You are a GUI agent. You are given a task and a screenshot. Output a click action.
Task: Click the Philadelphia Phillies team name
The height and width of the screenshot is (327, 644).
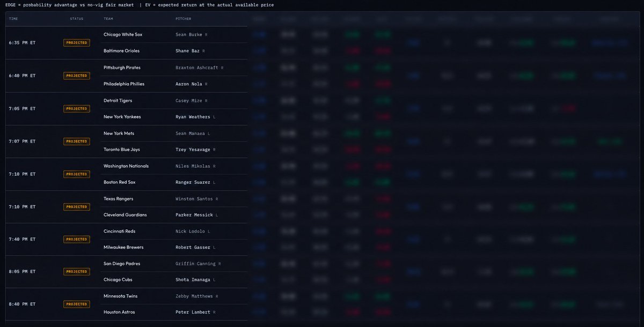tap(124, 84)
